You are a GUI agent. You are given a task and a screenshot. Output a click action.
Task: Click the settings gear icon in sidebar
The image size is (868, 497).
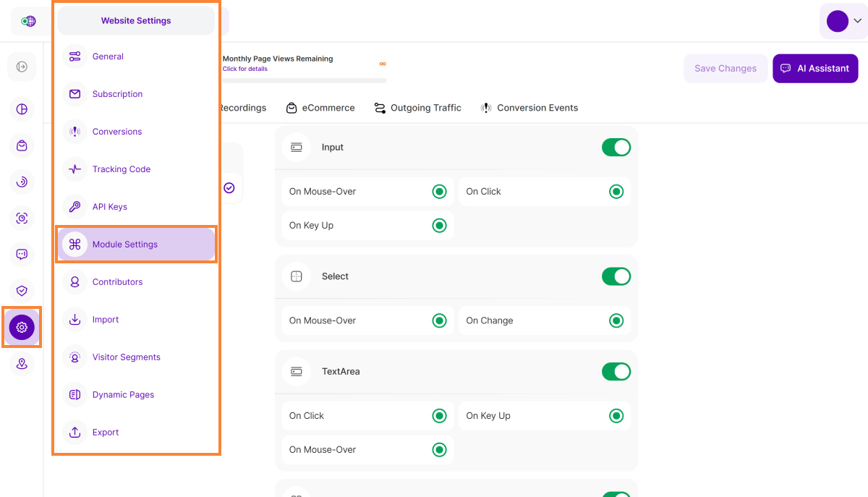click(x=22, y=327)
